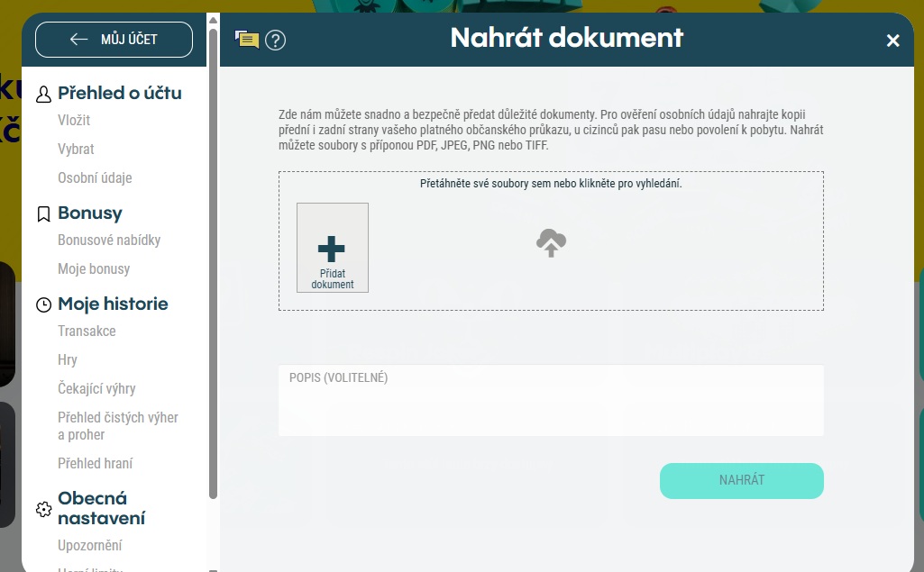Open Čekající výhry in sidebar
Screen dimensions: 924x572
96,388
